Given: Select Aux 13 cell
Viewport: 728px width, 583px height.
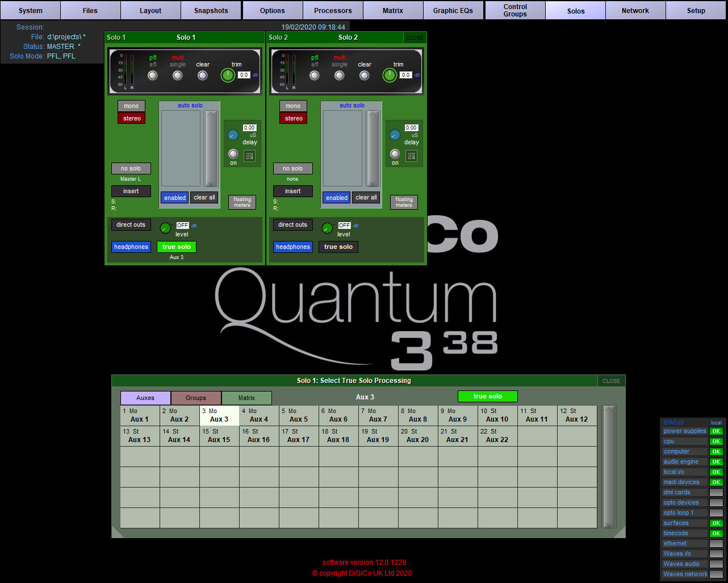Looking at the screenshot, I should pyautogui.click(x=140, y=436).
